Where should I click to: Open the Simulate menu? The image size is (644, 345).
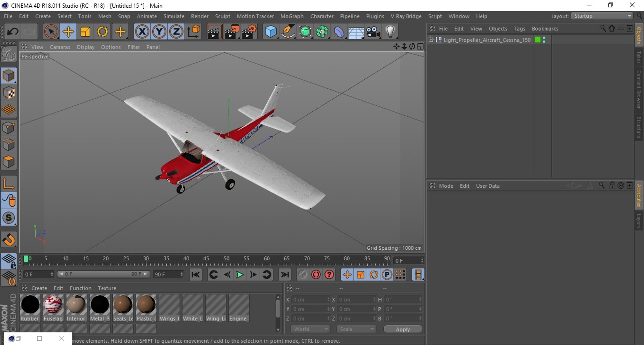click(x=174, y=16)
